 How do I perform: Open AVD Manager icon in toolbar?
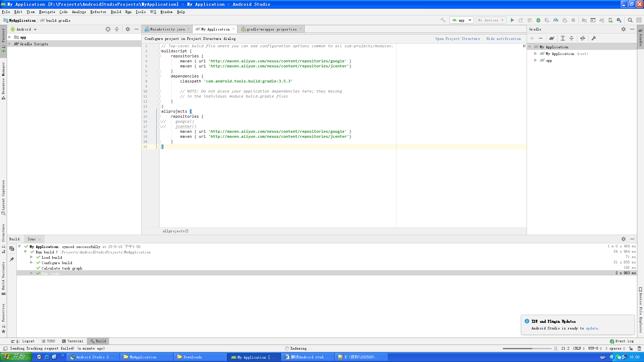coord(610,20)
